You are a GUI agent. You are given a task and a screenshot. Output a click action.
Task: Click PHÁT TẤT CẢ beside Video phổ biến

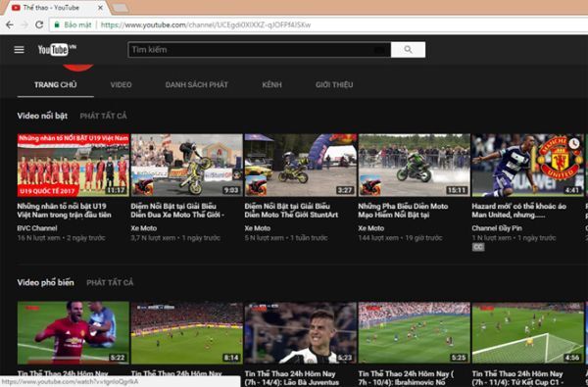pos(110,282)
